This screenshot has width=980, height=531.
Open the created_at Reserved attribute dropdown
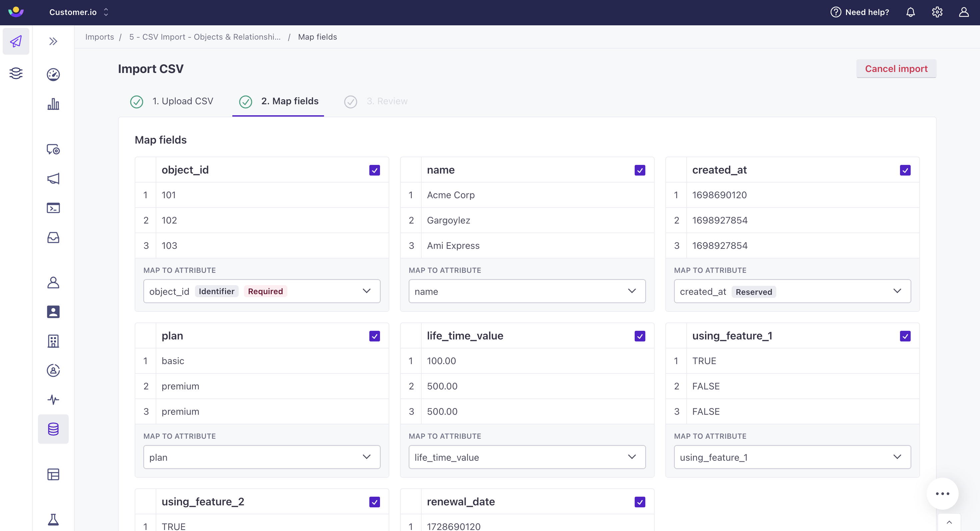pos(792,291)
